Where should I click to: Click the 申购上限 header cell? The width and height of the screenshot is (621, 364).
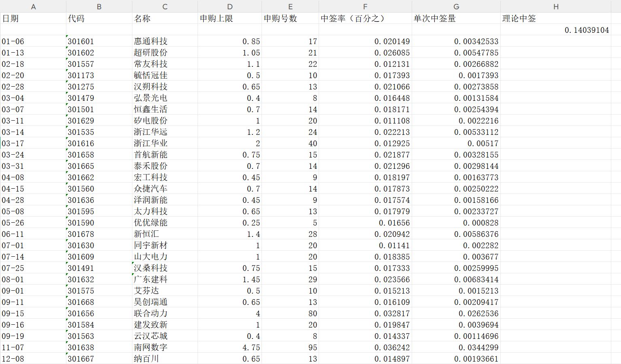(230, 18)
